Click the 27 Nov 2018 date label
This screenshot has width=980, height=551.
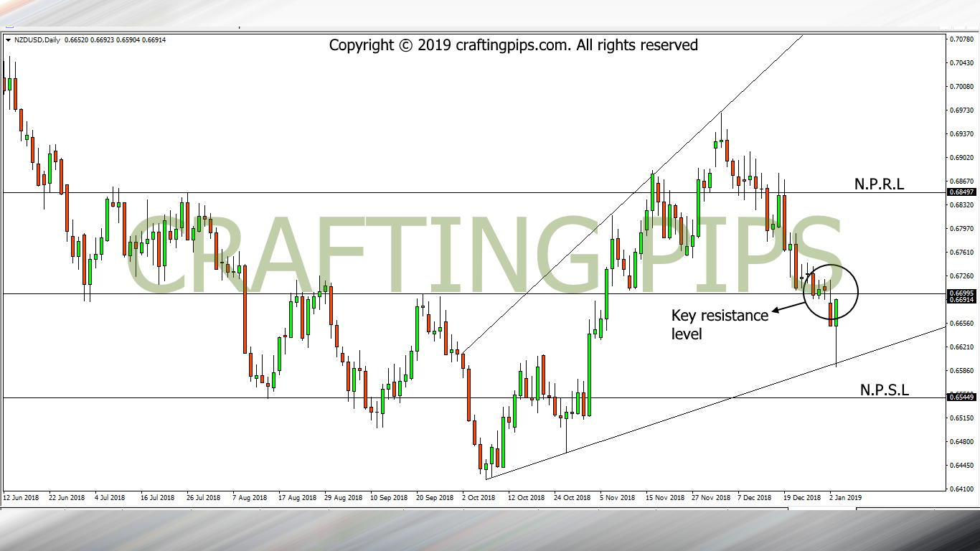click(x=710, y=496)
